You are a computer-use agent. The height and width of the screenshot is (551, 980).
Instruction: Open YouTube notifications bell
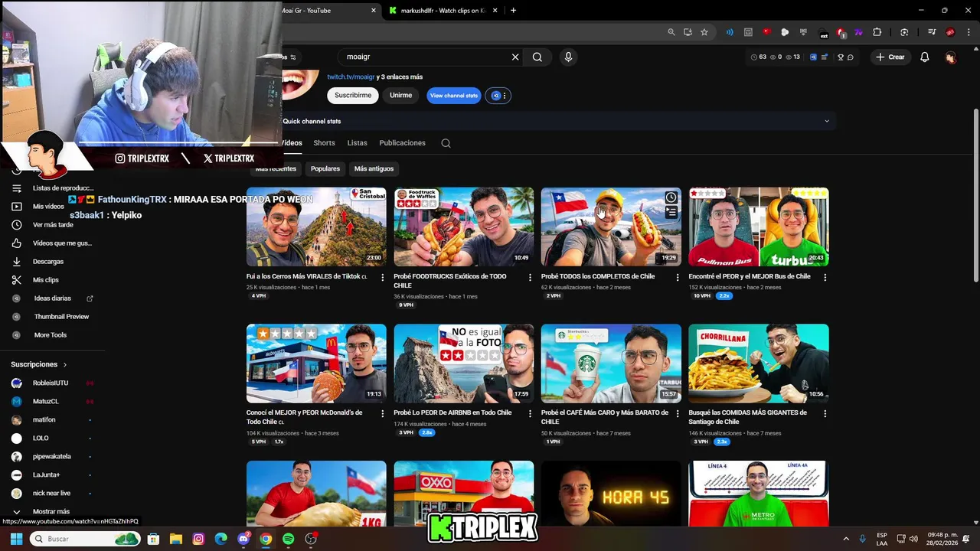(925, 57)
